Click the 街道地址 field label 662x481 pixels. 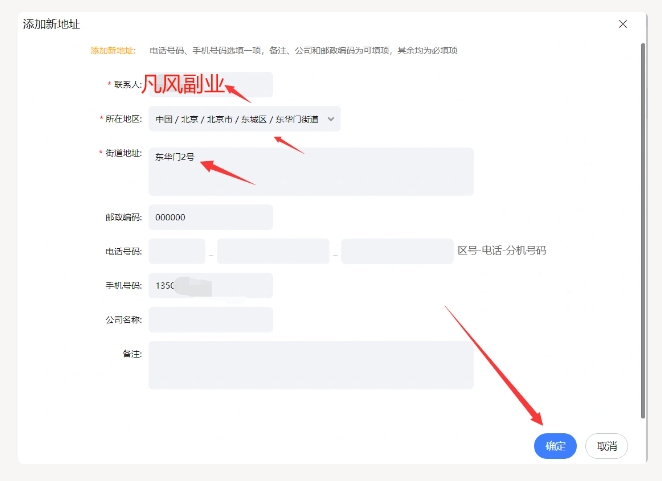(123, 153)
